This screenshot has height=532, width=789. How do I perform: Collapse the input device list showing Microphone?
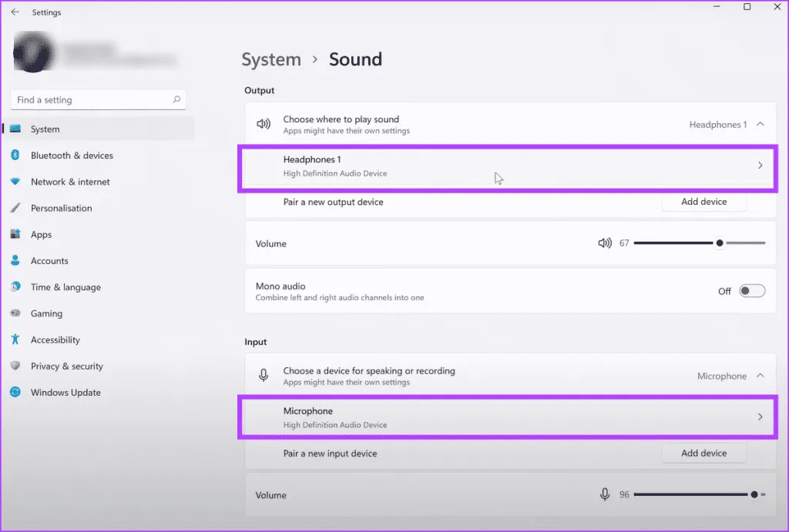coord(760,376)
